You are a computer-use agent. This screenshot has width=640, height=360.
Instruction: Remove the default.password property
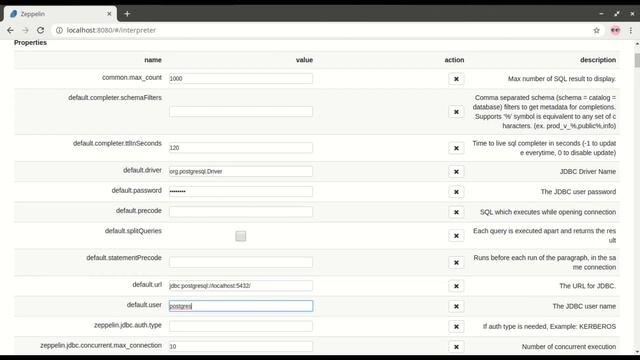coord(456,192)
